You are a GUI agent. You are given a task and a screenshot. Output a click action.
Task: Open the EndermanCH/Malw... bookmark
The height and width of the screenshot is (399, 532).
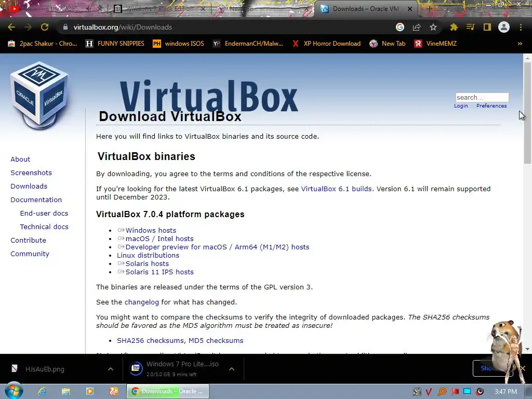tap(248, 44)
